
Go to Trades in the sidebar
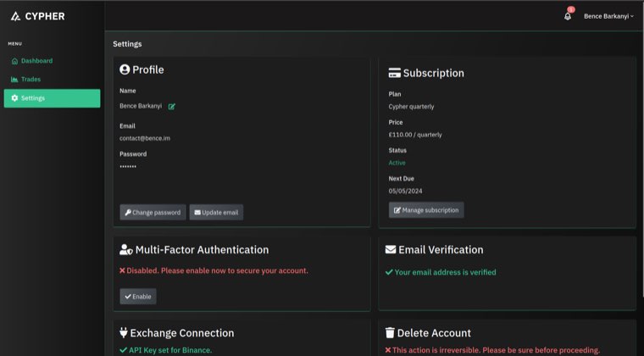31,80
